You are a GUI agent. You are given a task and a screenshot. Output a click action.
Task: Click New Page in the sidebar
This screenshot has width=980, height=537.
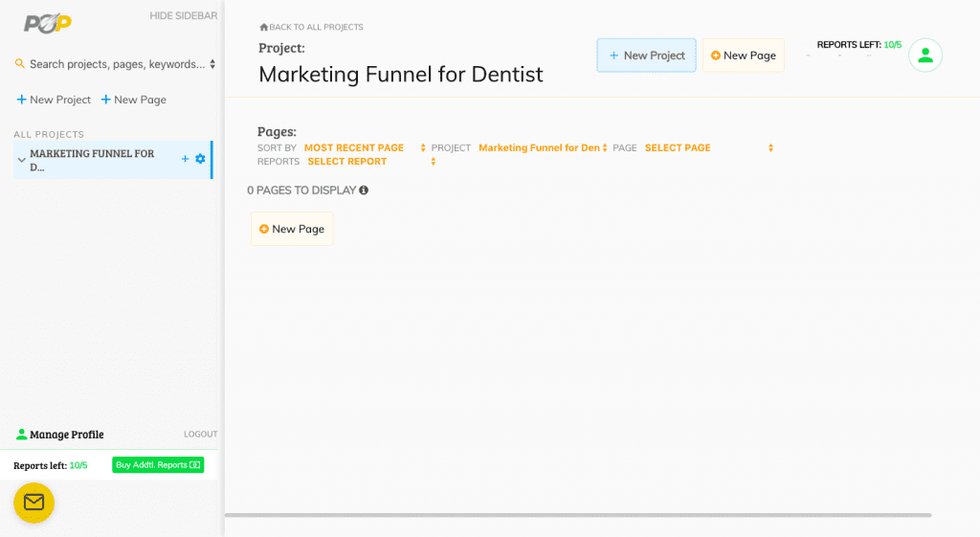coord(134,100)
